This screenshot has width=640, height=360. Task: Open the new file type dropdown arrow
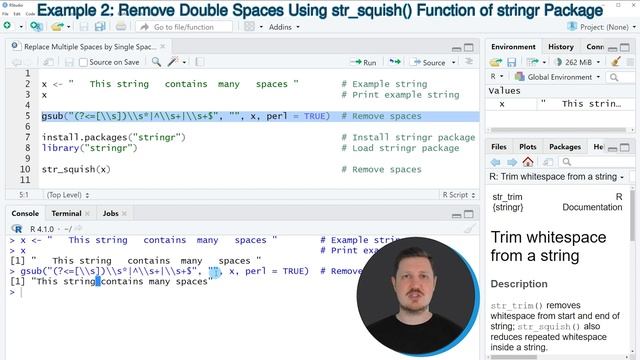[x=21, y=27]
